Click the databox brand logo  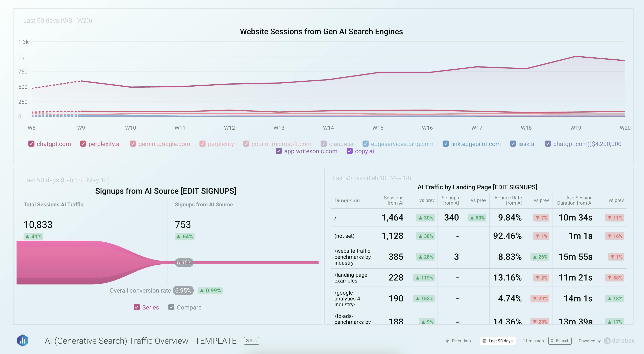point(619,341)
